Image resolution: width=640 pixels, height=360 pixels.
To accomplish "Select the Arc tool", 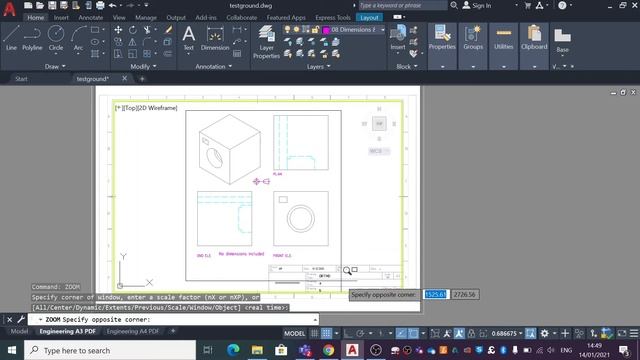I will coord(78,38).
